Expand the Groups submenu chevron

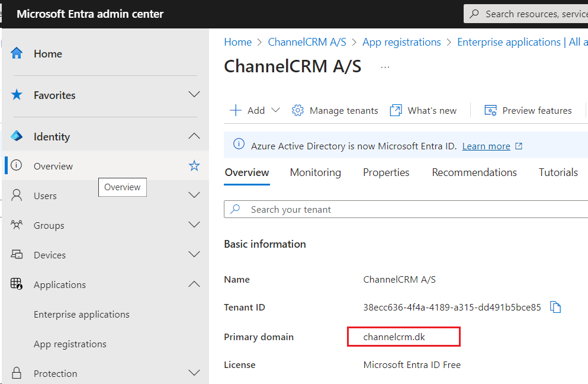click(x=194, y=225)
